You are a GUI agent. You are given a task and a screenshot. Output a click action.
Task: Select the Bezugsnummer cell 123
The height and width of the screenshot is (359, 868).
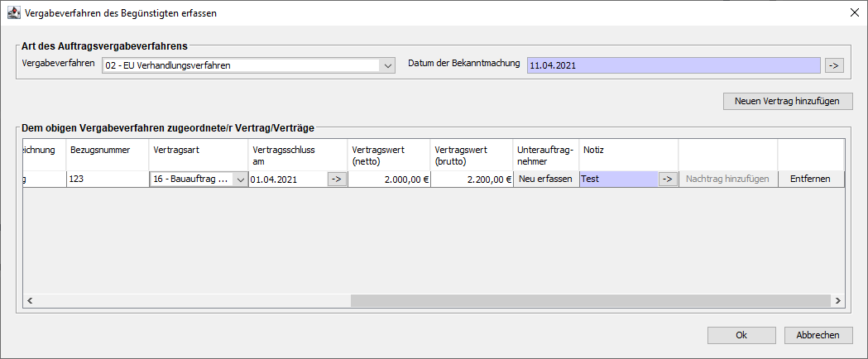[108, 179]
